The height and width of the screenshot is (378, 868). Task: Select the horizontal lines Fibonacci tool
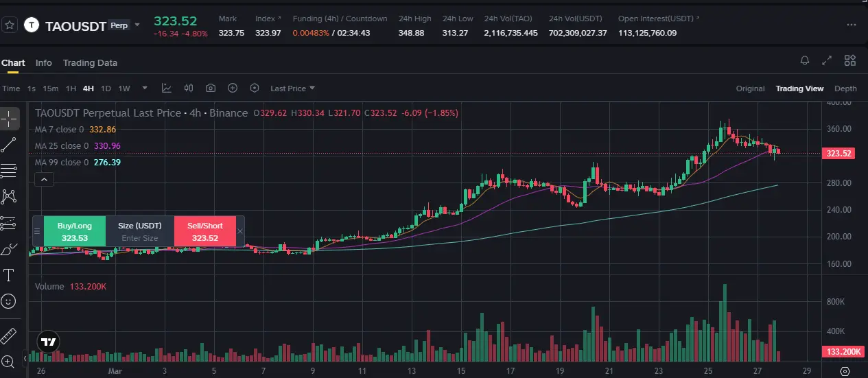9,170
